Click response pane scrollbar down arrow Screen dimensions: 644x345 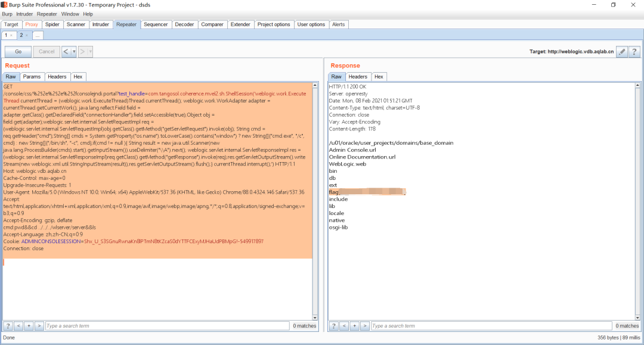[638, 318]
